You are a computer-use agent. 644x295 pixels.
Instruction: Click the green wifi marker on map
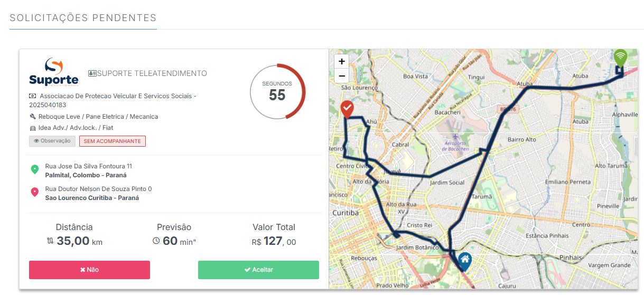pyautogui.click(x=620, y=57)
